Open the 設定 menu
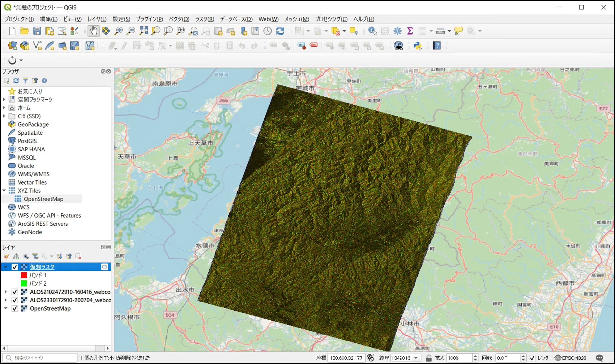Viewport: 615px width, 364px height. point(121,19)
